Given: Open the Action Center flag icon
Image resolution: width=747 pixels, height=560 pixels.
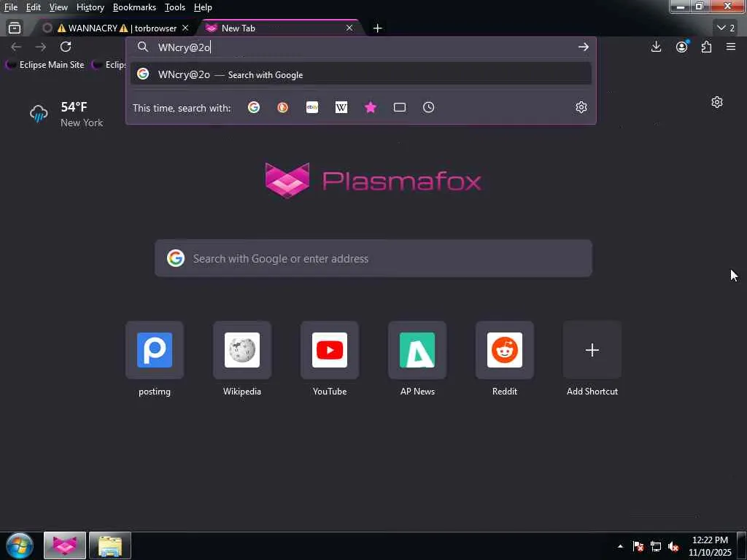Looking at the screenshot, I should pos(638,546).
